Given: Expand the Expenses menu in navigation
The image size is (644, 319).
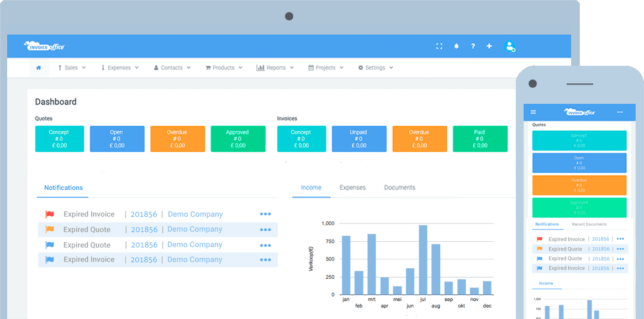Looking at the screenshot, I should coord(119,68).
